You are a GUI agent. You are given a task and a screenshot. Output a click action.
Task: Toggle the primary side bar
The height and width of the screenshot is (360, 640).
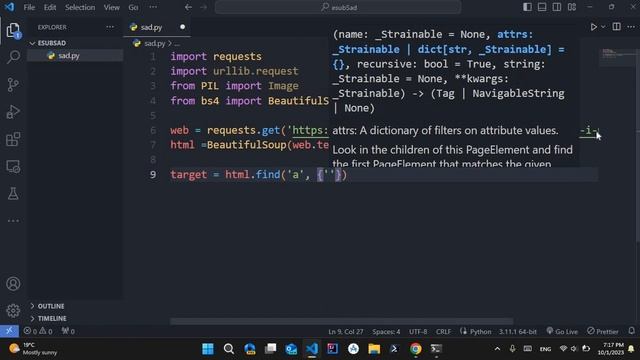pos(527,7)
